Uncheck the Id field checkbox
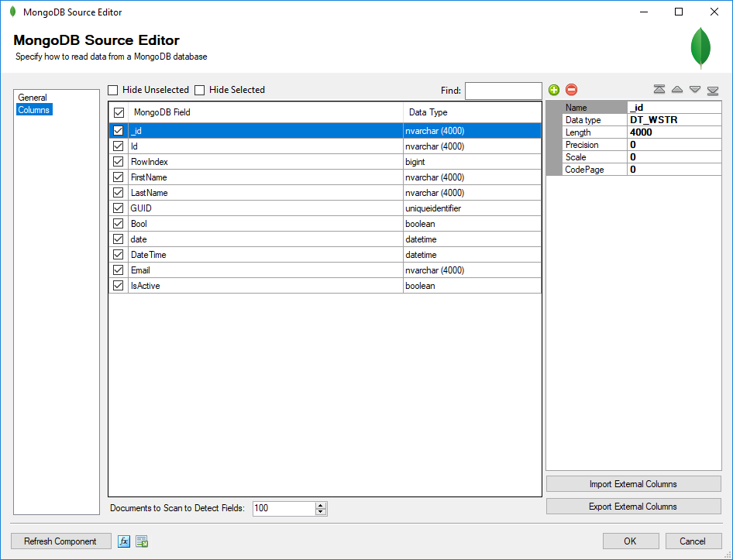 tap(119, 146)
